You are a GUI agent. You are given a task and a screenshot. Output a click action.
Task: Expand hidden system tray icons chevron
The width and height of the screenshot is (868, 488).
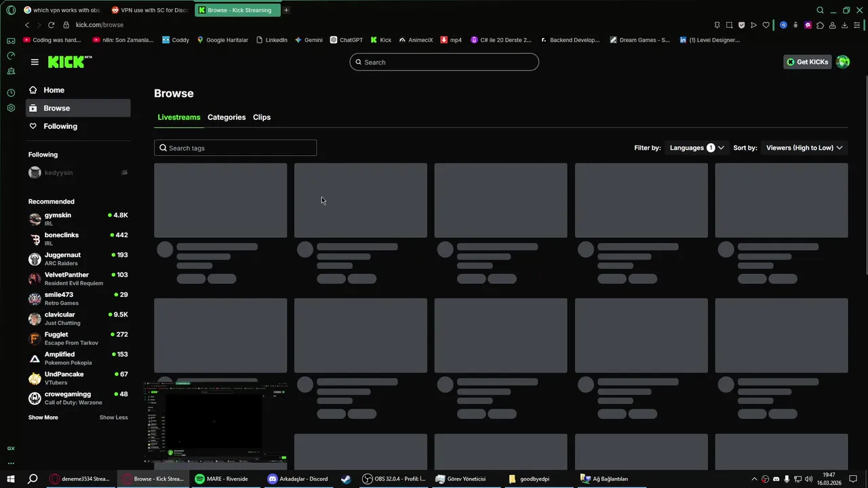click(754, 479)
